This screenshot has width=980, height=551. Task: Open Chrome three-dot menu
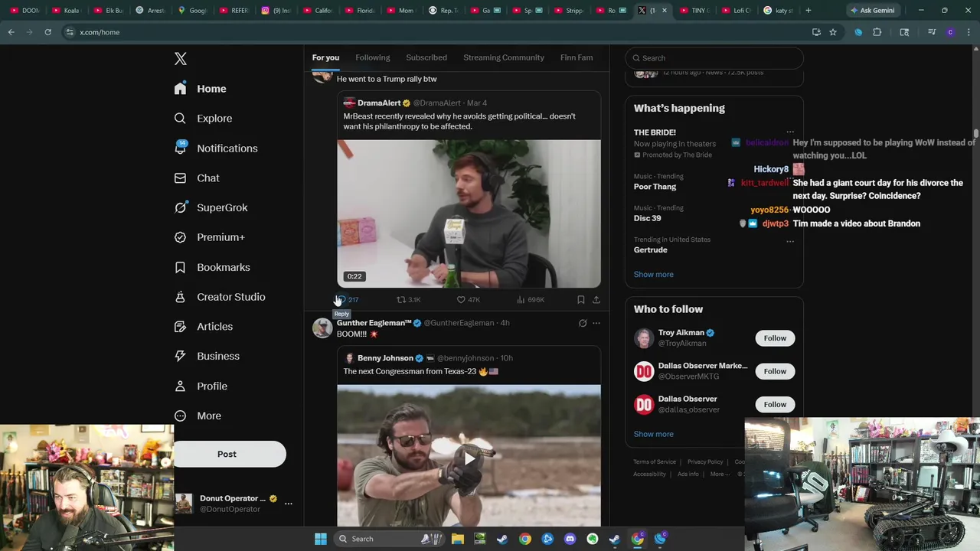coord(969,32)
